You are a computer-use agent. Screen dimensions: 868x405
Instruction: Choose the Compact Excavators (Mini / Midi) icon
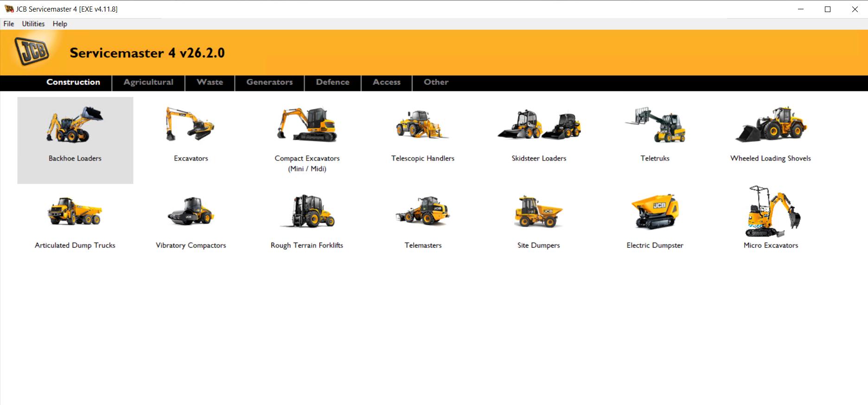tap(307, 124)
